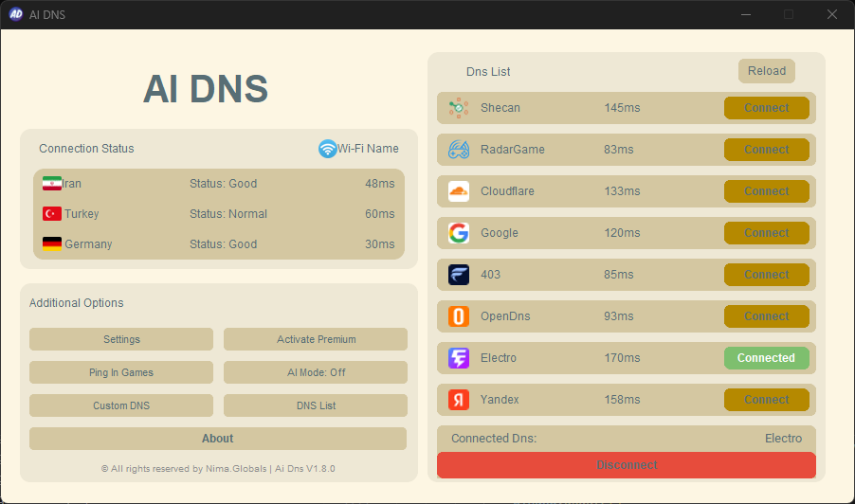
Task: Open Activate Premium
Action: [315, 339]
